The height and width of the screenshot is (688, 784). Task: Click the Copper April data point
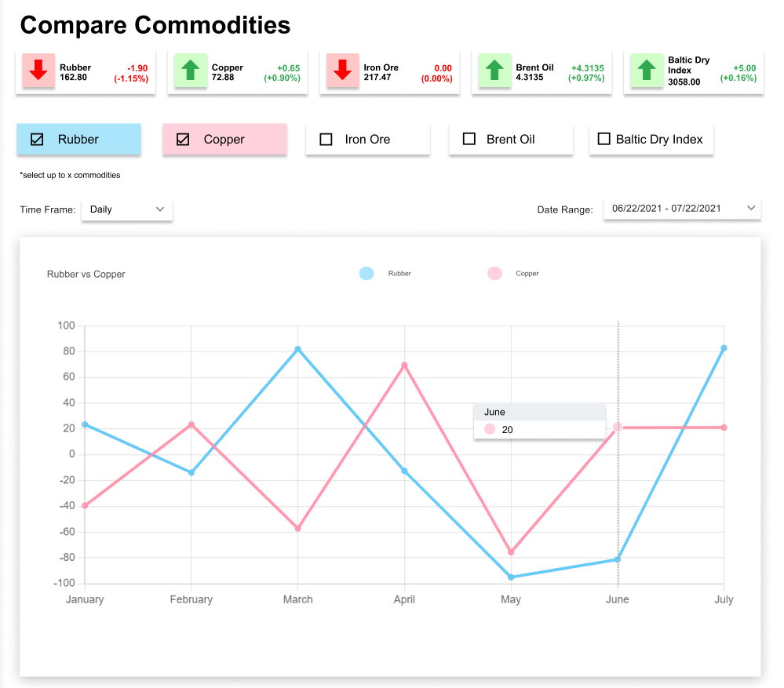(404, 366)
